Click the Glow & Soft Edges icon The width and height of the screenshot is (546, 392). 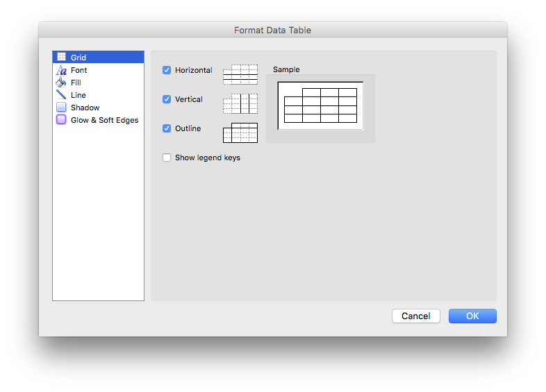[x=61, y=119]
